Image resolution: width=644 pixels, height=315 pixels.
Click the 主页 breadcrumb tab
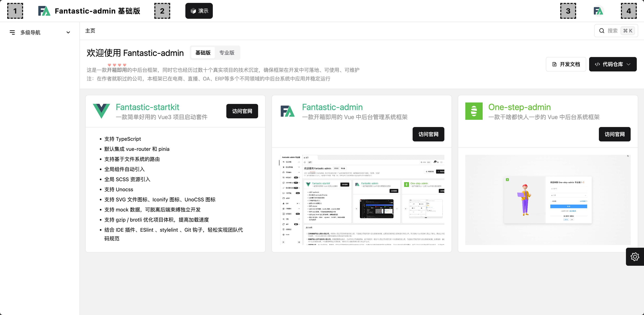click(x=90, y=31)
